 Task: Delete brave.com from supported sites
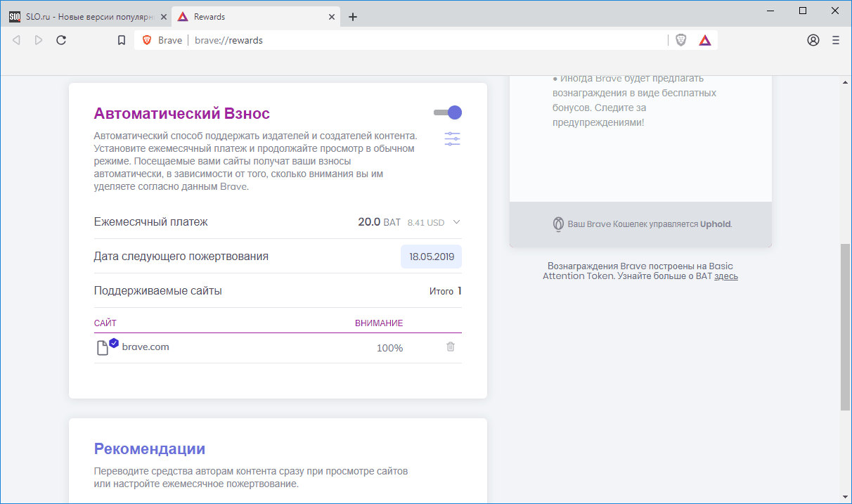pos(451,347)
